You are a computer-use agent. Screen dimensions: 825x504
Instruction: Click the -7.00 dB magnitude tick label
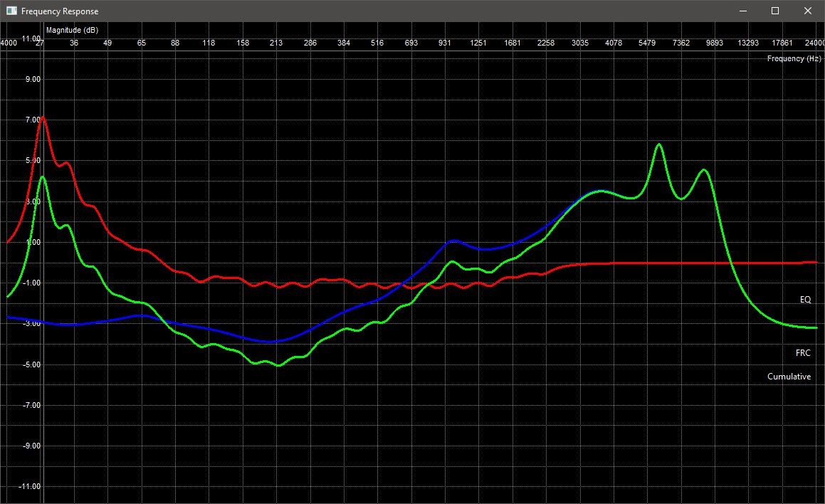tap(31, 406)
